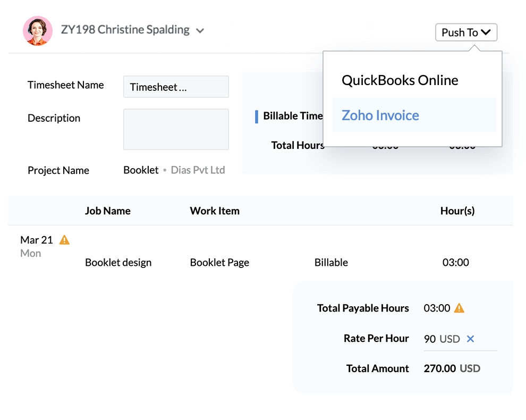This screenshot has width=526, height=420.
Task: Click the Booklet design job name
Action: [x=118, y=263]
